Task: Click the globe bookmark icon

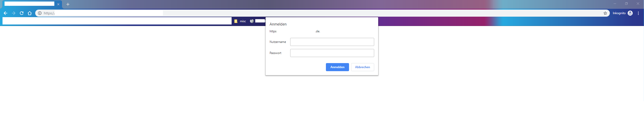Action: pos(252,21)
